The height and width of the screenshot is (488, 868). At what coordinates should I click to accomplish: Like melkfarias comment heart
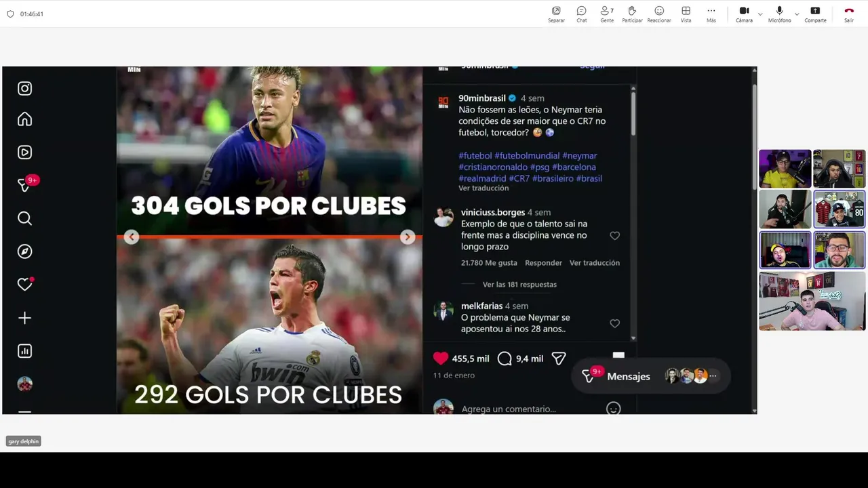point(614,324)
